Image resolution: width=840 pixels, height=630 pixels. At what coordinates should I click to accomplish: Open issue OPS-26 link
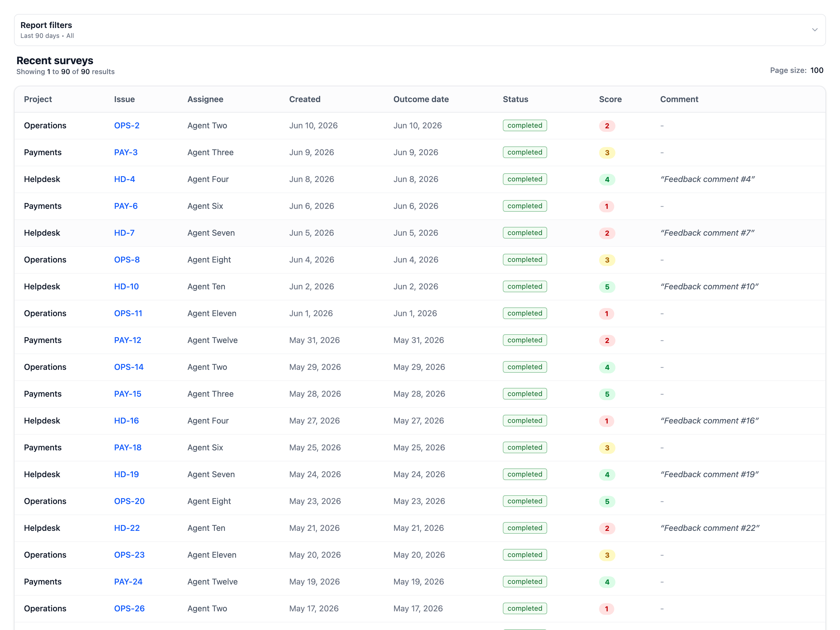(129, 609)
